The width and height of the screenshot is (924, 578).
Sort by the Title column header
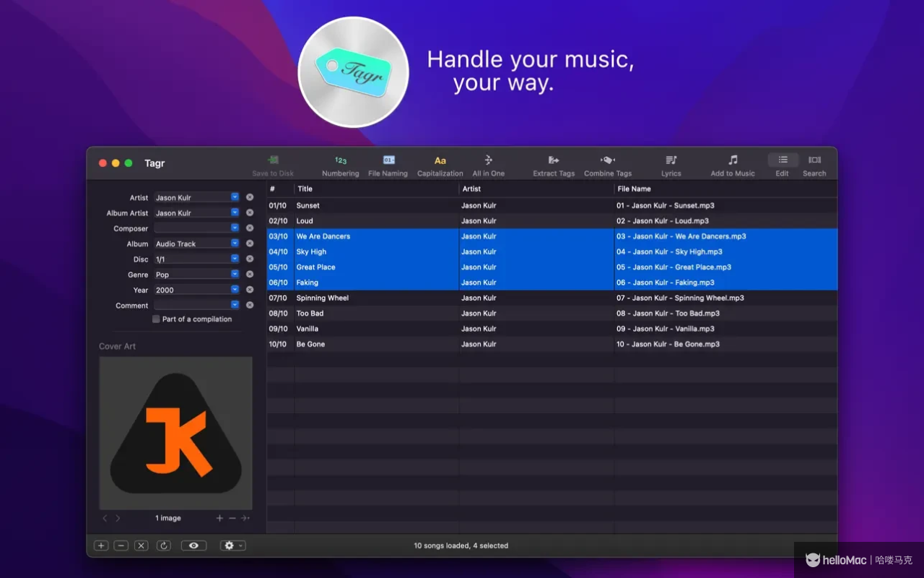376,189
